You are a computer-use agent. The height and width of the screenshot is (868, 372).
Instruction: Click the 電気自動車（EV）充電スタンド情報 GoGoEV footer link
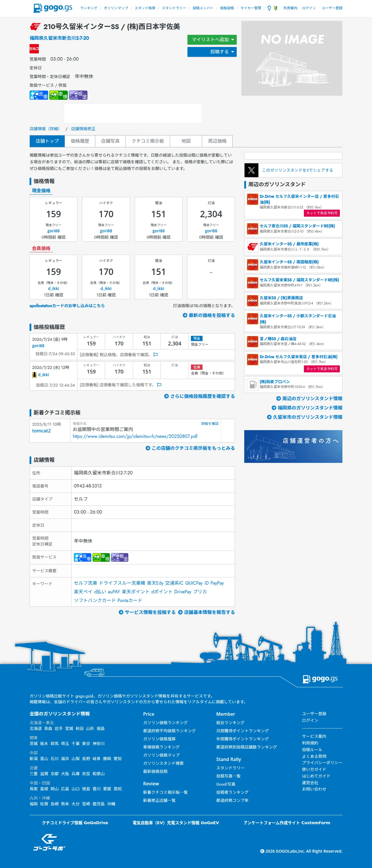pyautogui.click(x=176, y=823)
